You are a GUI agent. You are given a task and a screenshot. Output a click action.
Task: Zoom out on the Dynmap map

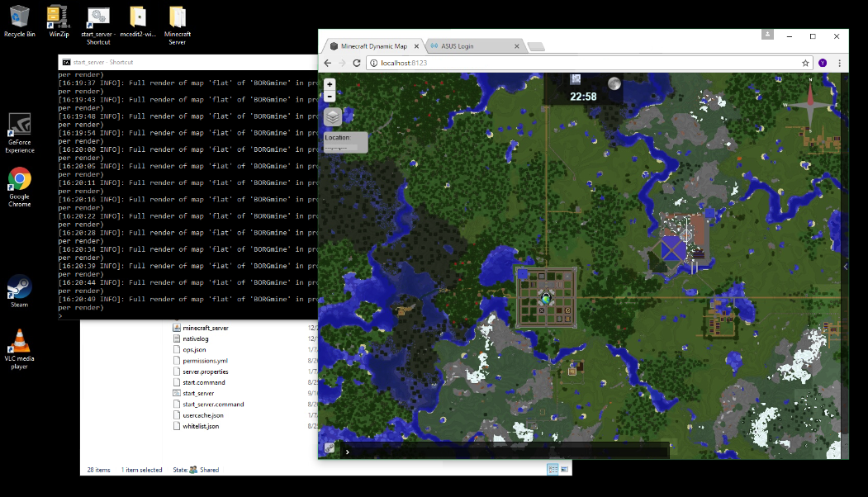tap(330, 97)
